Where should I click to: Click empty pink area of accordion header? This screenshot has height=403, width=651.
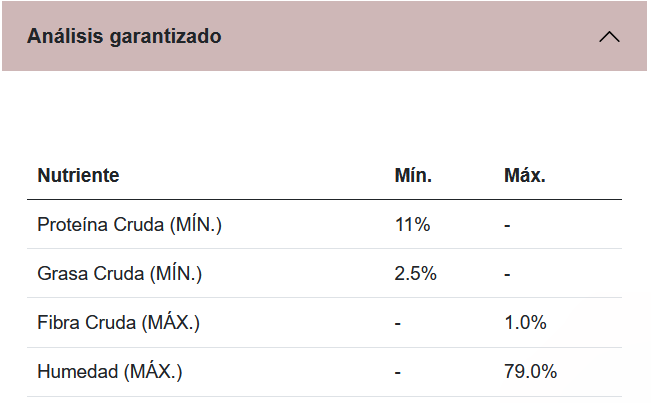pyautogui.click(x=400, y=37)
